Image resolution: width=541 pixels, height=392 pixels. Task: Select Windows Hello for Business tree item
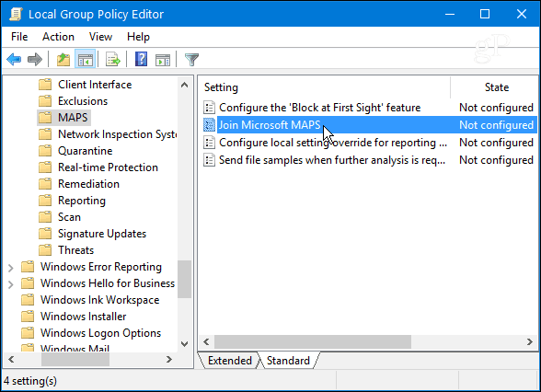coord(108,283)
